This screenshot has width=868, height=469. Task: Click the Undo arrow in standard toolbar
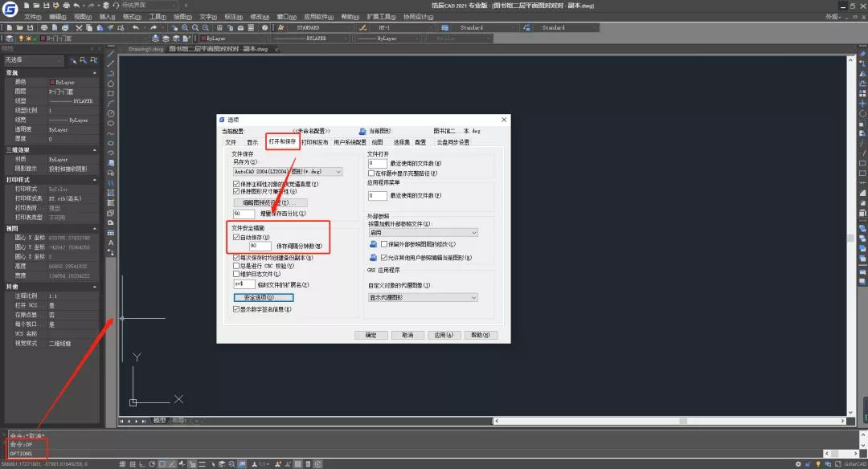pos(136,27)
